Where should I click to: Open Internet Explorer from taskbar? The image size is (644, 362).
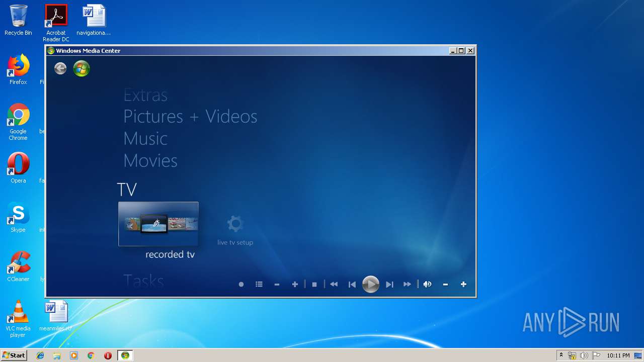point(40,355)
